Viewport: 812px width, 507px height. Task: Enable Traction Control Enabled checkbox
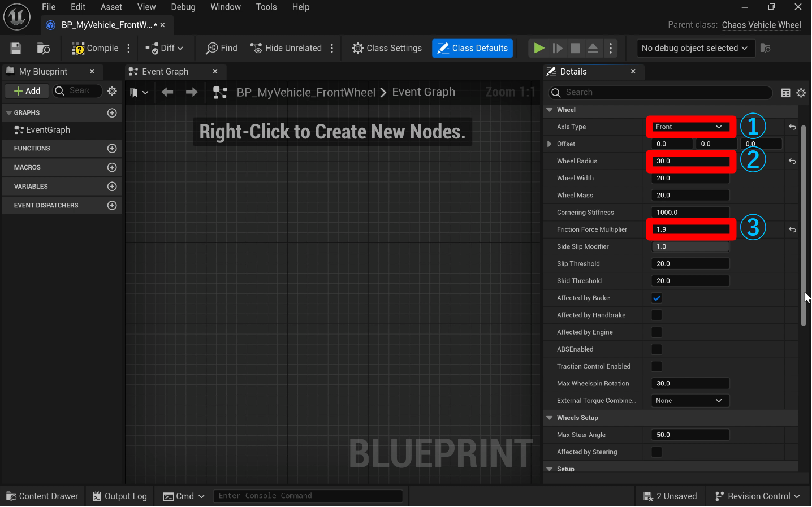[x=656, y=366]
